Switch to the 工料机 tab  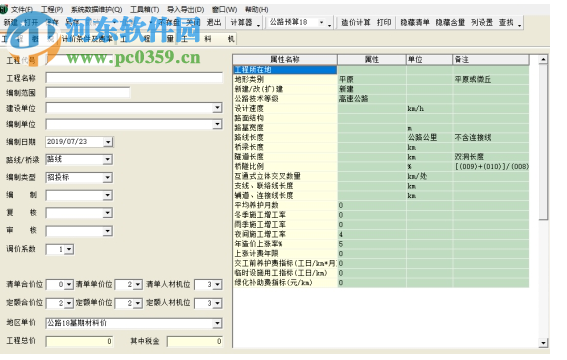click(208, 39)
